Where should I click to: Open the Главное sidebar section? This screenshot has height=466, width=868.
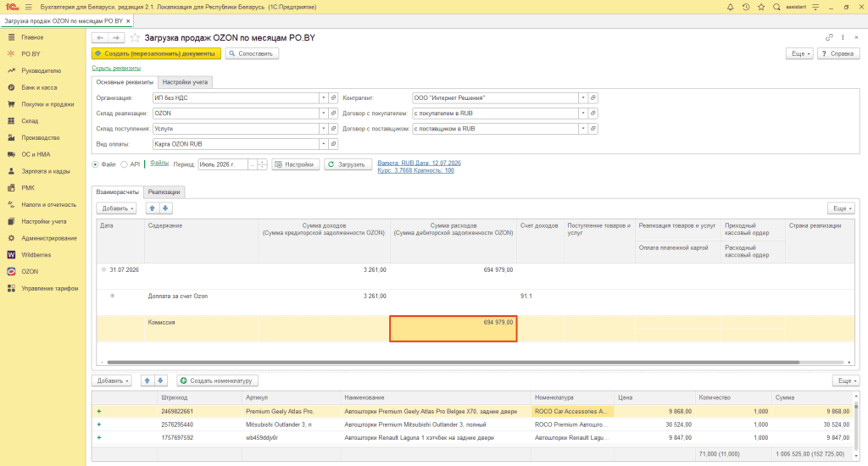click(32, 37)
